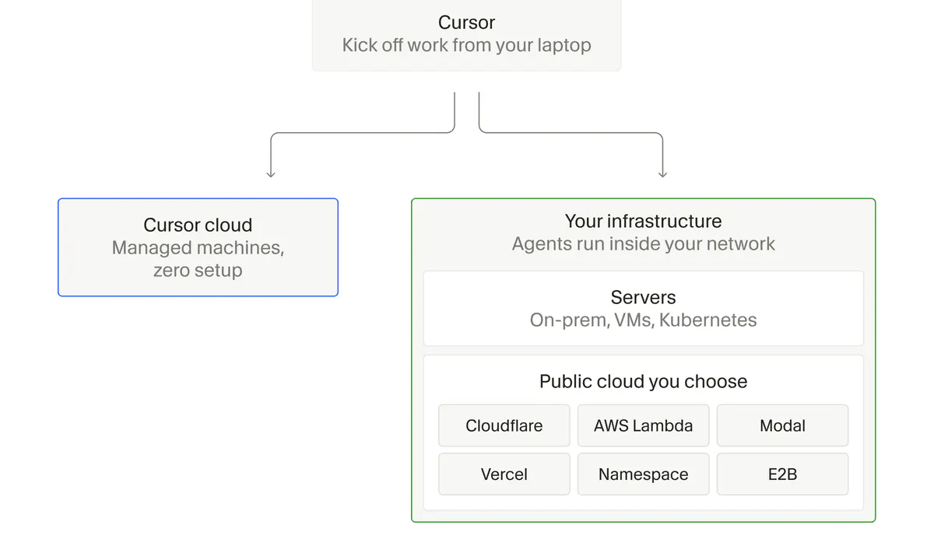934x560 pixels.
Task: Select the Cursor cloud card
Action: [198, 247]
